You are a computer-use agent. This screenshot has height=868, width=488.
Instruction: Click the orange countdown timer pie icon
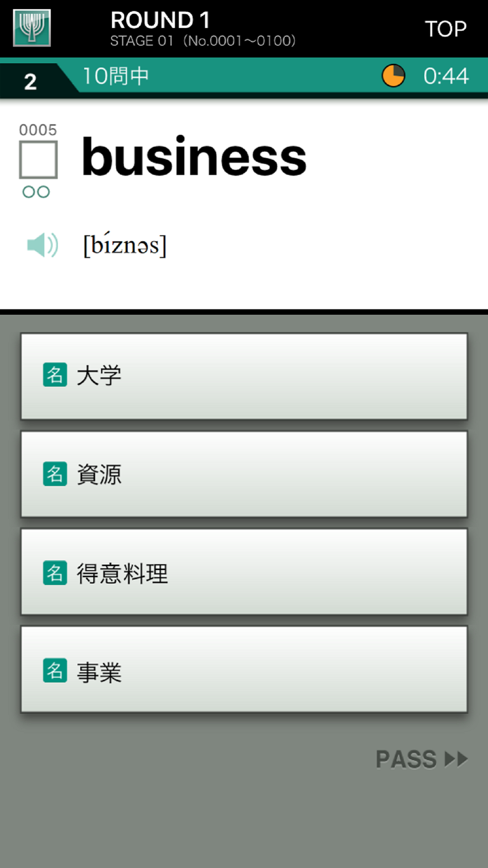(393, 76)
